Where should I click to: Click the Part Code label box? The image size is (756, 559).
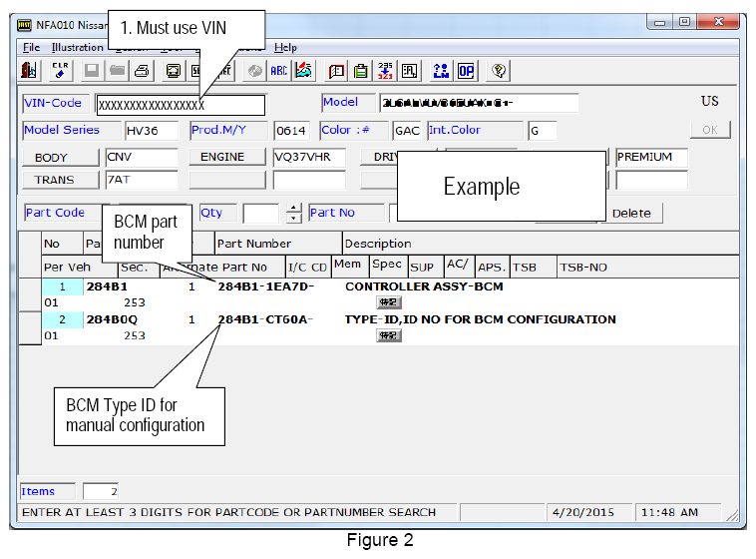coord(63,213)
